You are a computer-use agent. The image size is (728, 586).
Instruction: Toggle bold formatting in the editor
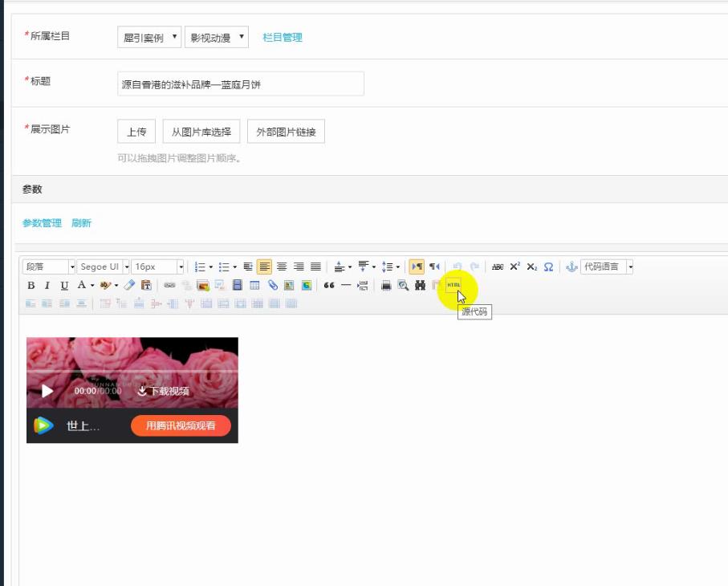(x=30, y=286)
